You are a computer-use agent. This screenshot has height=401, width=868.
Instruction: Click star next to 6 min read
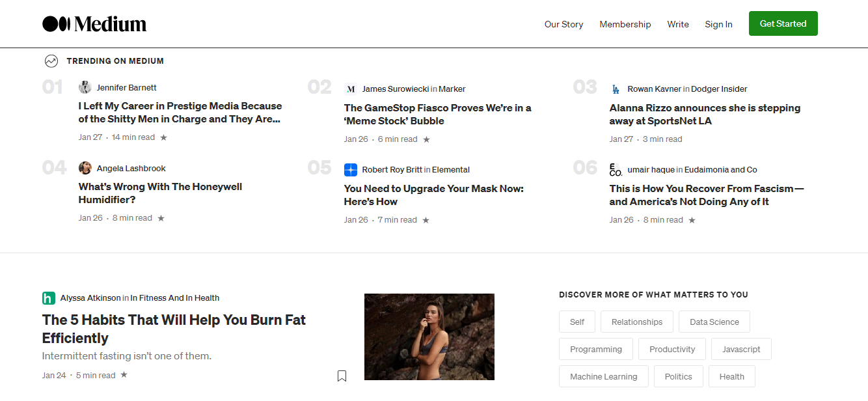click(x=427, y=139)
